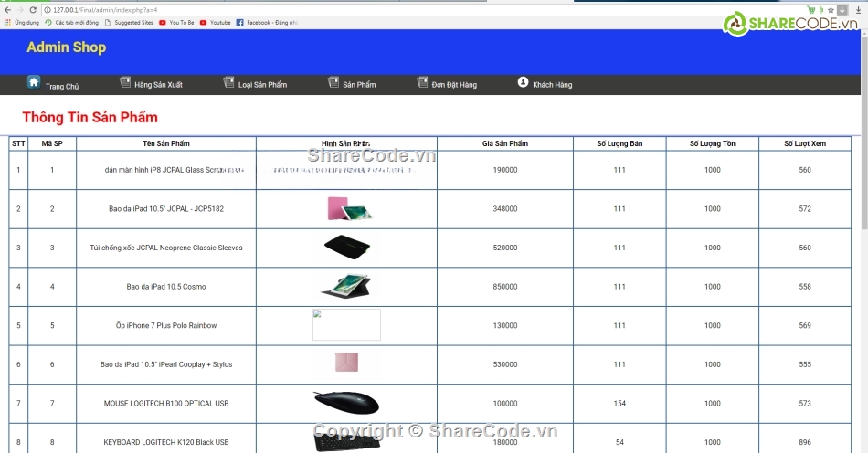Viewport: 868px width, 453px height.
Task: Click the Logitech B100 mouse thumbnail
Action: tap(346, 403)
